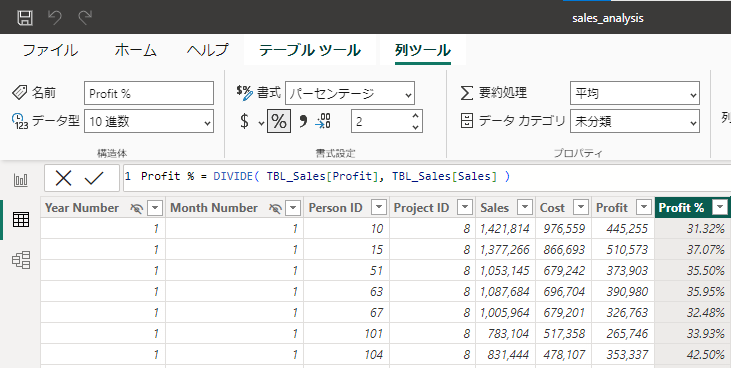
Task: Switch to Data table view icon
Action: (x=21, y=219)
